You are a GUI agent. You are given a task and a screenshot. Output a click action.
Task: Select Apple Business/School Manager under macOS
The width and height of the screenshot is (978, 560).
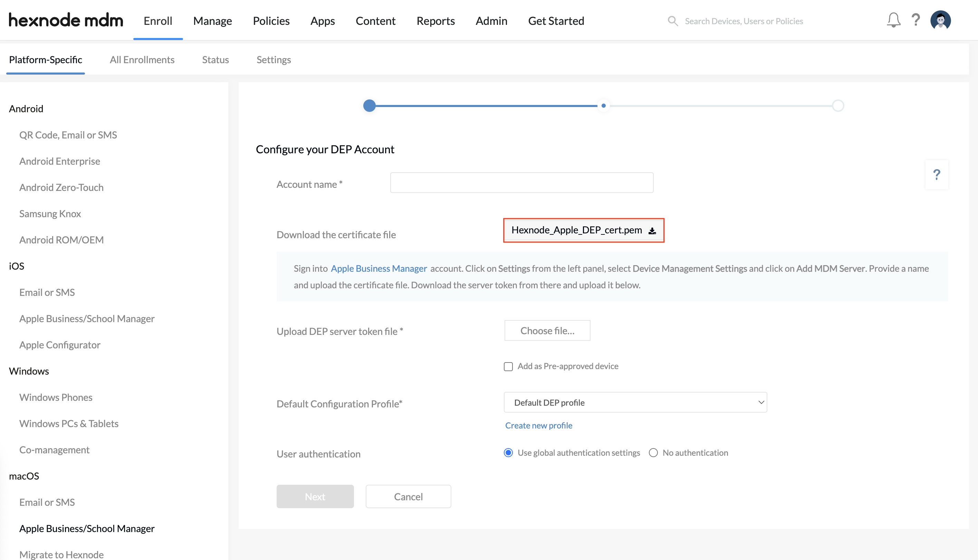pos(87,529)
